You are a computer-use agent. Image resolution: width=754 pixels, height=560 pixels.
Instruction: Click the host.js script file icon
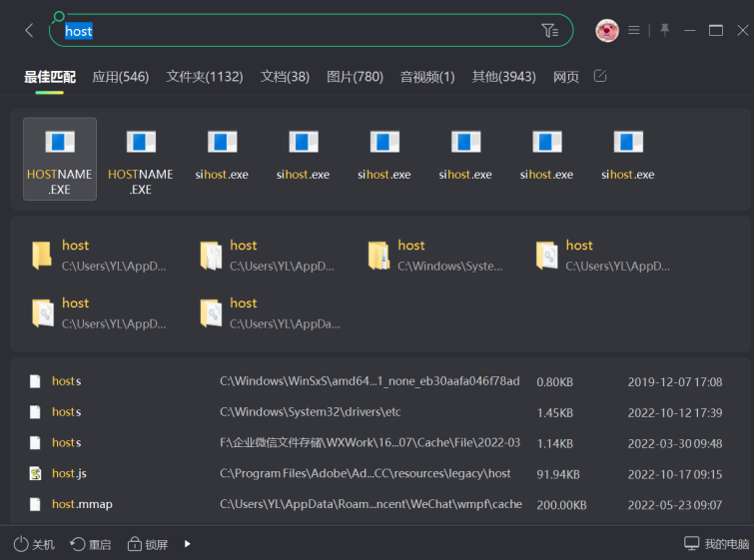point(35,473)
